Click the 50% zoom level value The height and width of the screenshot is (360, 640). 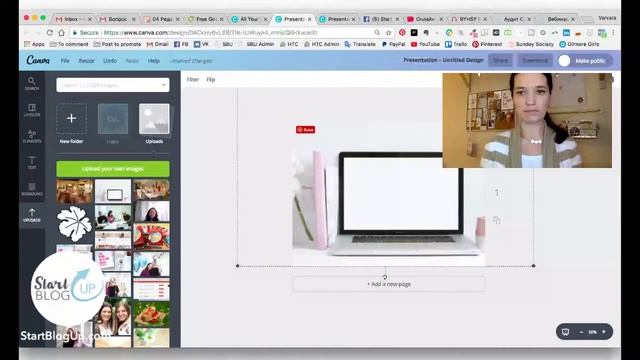point(592,332)
